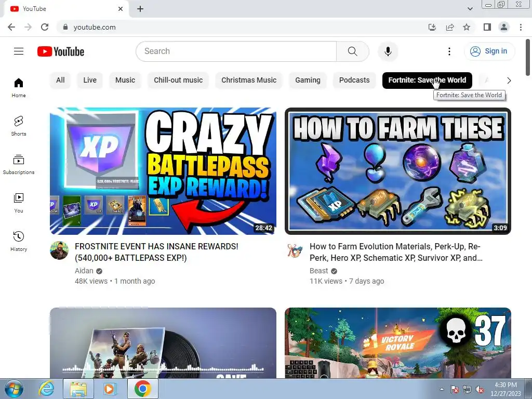
Task: Close the YouTube browser tab
Action: [x=121, y=9]
